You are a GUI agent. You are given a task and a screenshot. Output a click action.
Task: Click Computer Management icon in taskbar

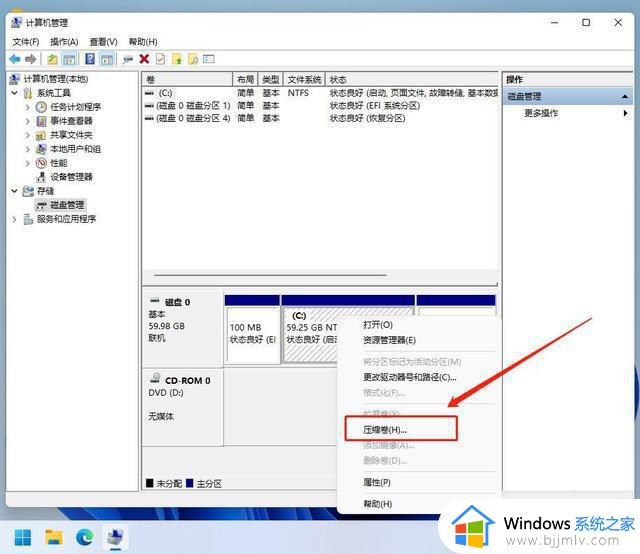click(x=116, y=538)
